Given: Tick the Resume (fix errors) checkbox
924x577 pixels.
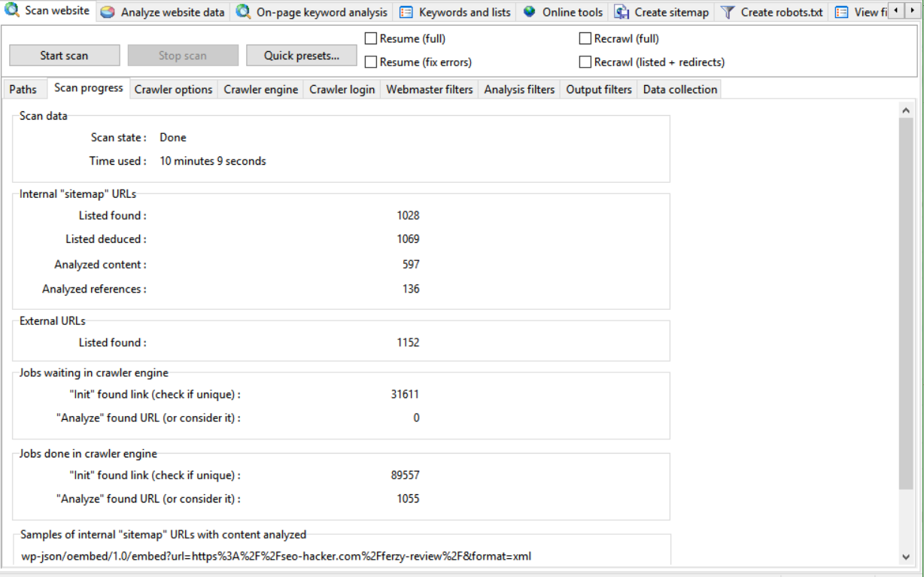Looking at the screenshot, I should coord(370,62).
